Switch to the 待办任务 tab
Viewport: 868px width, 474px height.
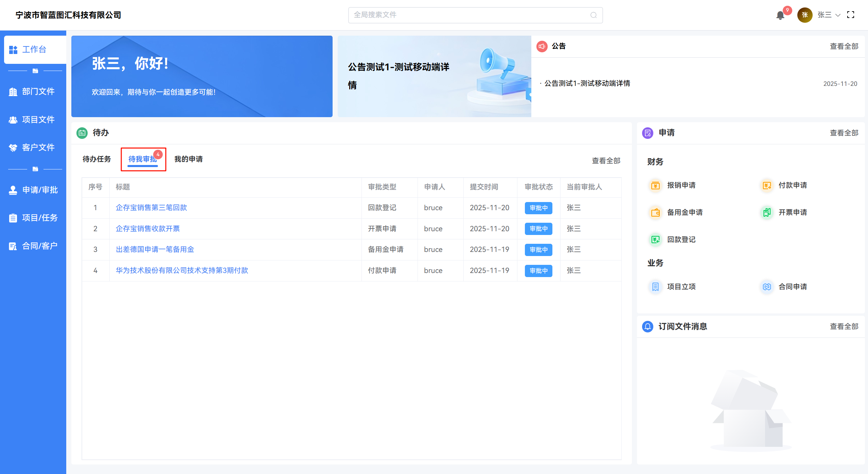tap(97, 159)
